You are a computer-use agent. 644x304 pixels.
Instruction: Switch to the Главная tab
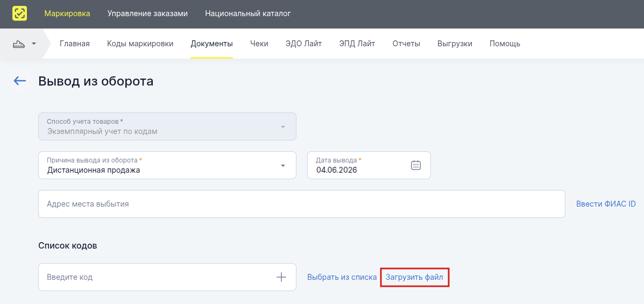[x=75, y=44]
